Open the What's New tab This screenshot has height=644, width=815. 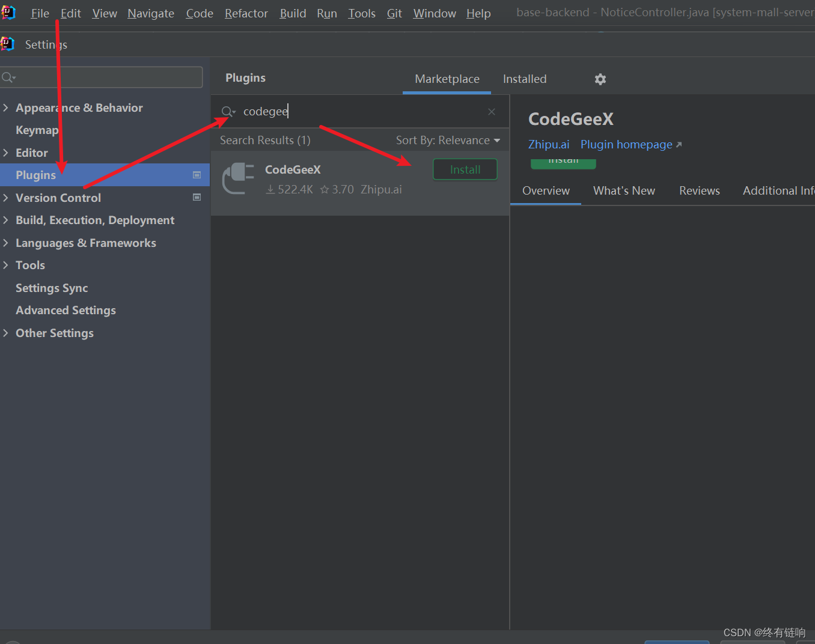(624, 191)
